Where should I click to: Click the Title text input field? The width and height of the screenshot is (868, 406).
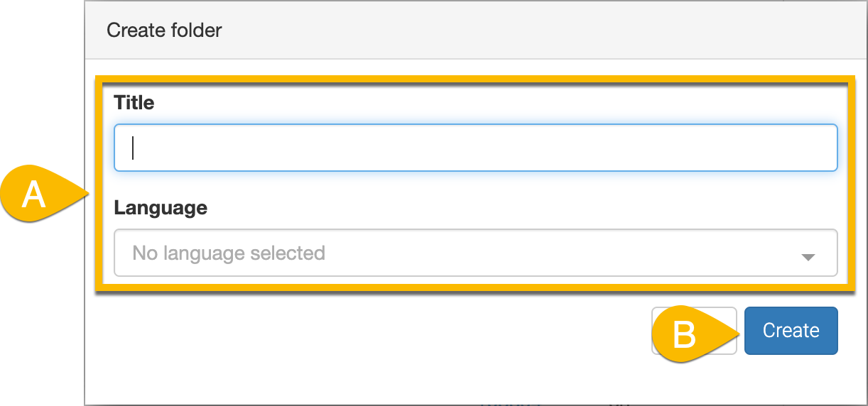[475, 148]
